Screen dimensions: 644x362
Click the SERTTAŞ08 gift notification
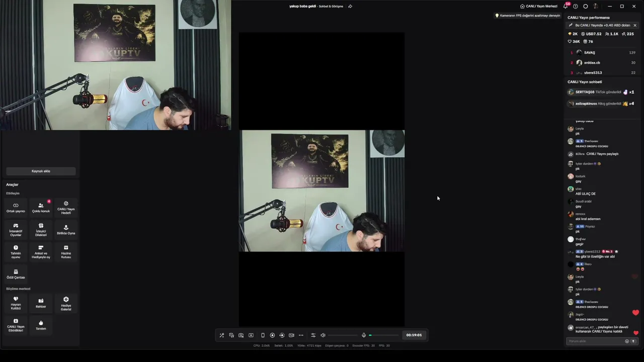tap(602, 92)
